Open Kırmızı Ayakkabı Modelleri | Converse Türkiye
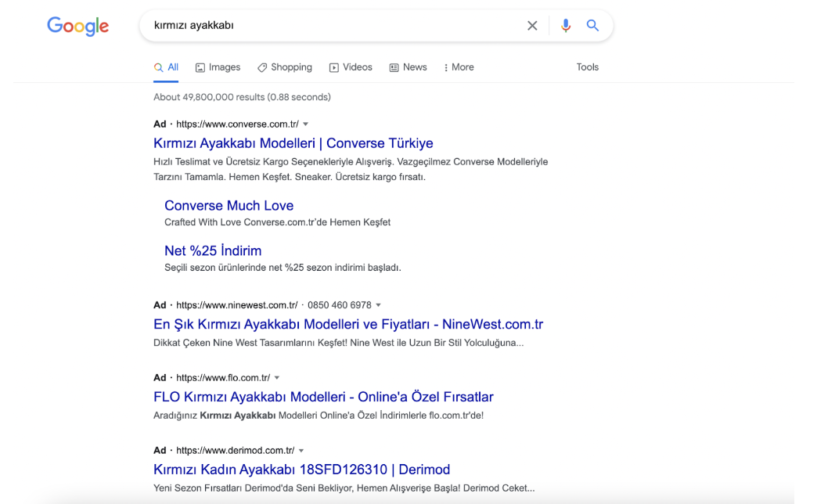Image resolution: width=817 pixels, height=504 pixels. [x=293, y=143]
